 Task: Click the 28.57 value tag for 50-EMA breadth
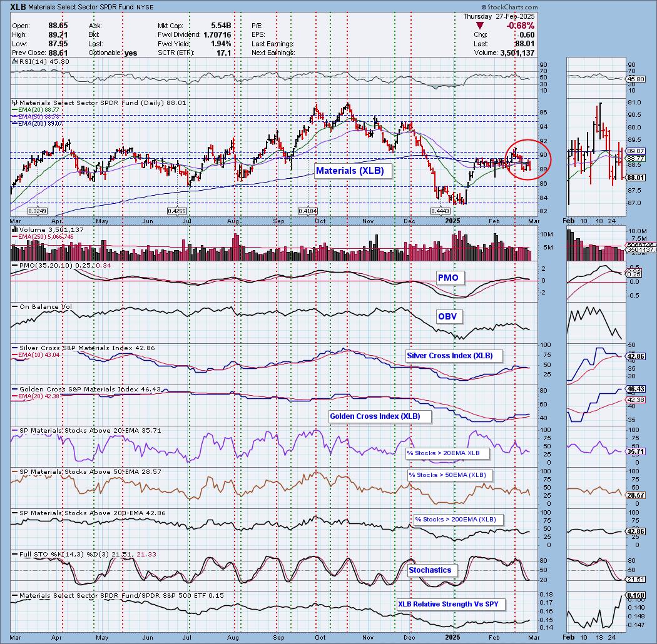click(636, 495)
